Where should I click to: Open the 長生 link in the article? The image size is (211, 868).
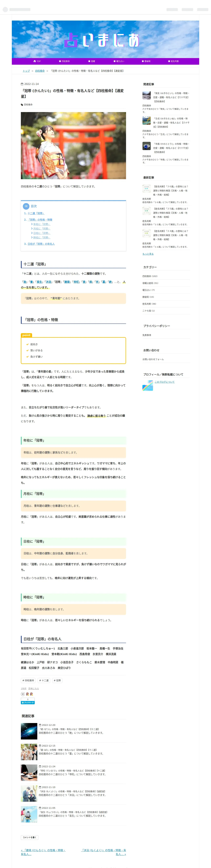click(40, 282)
